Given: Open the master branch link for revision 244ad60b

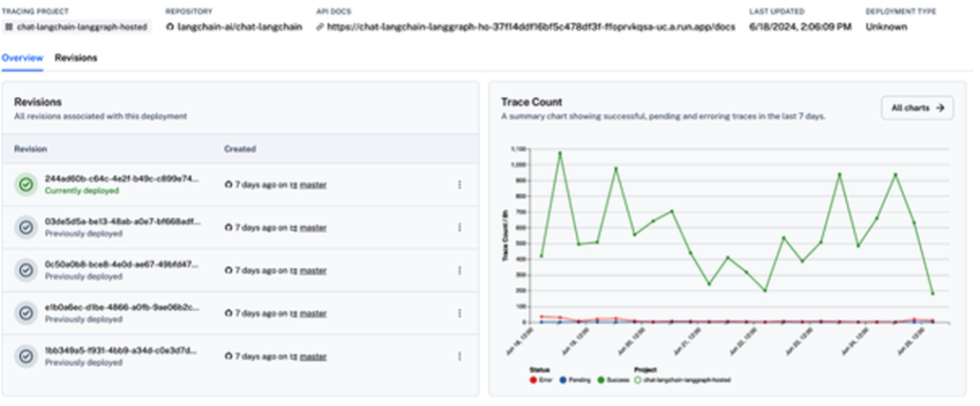Looking at the screenshot, I should click(313, 185).
